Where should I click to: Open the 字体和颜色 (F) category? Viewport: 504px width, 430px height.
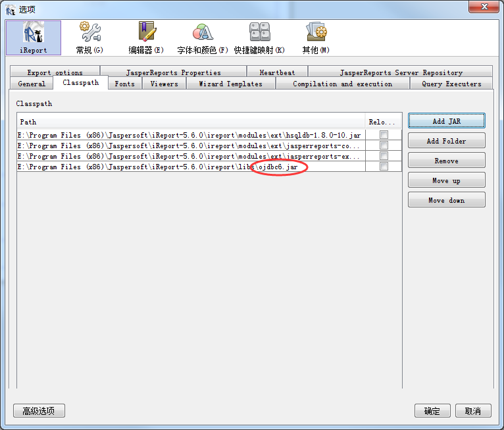[x=203, y=38]
